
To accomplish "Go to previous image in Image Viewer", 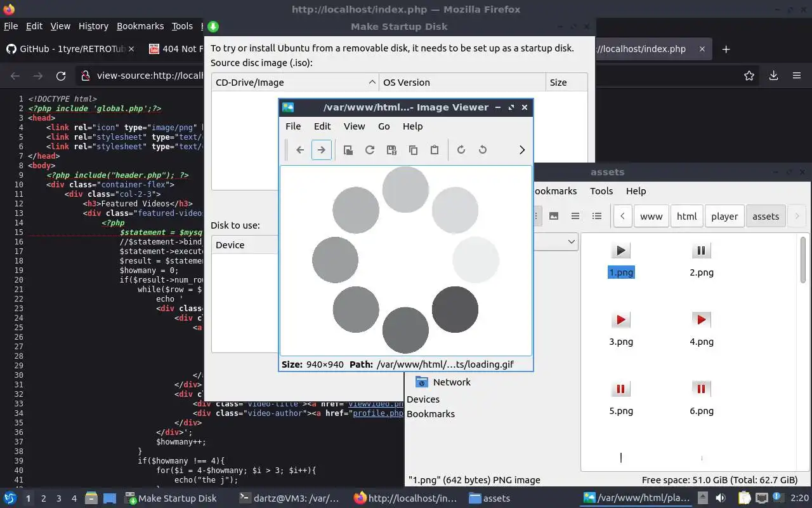I will pyautogui.click(x=300, y=150).
